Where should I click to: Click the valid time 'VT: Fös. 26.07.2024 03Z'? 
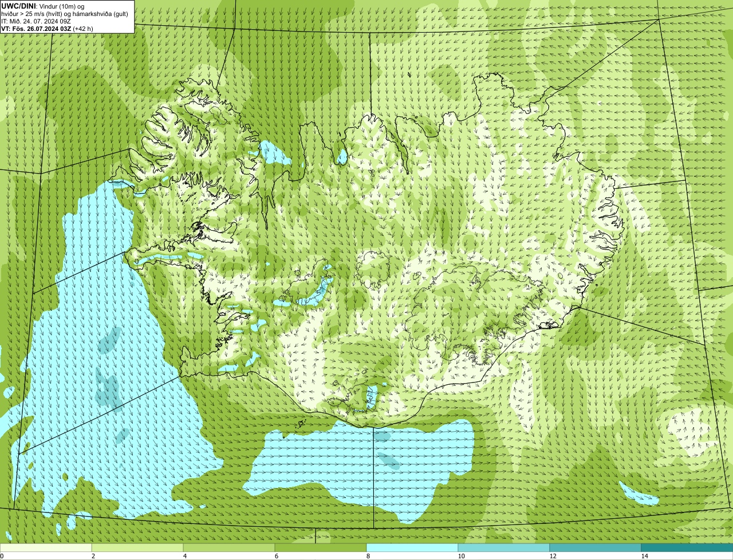[36, 28]
